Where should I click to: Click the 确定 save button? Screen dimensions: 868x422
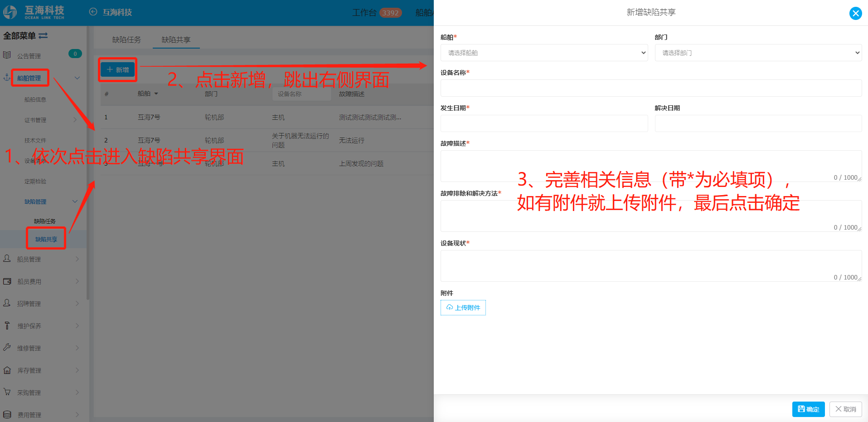click(x=808, y=409)
